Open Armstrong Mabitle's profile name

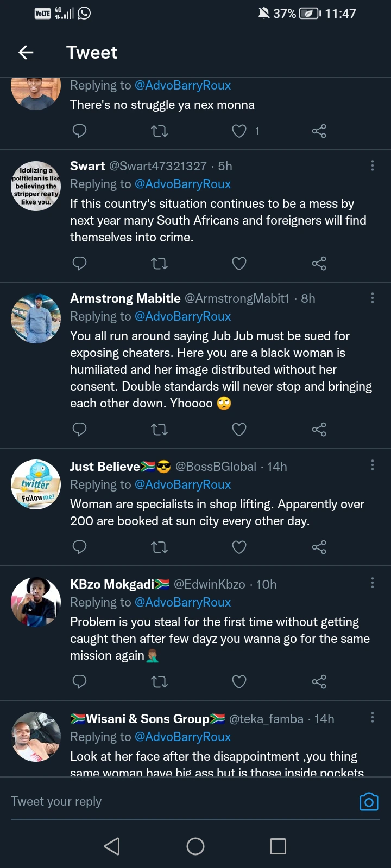(125, 298)
